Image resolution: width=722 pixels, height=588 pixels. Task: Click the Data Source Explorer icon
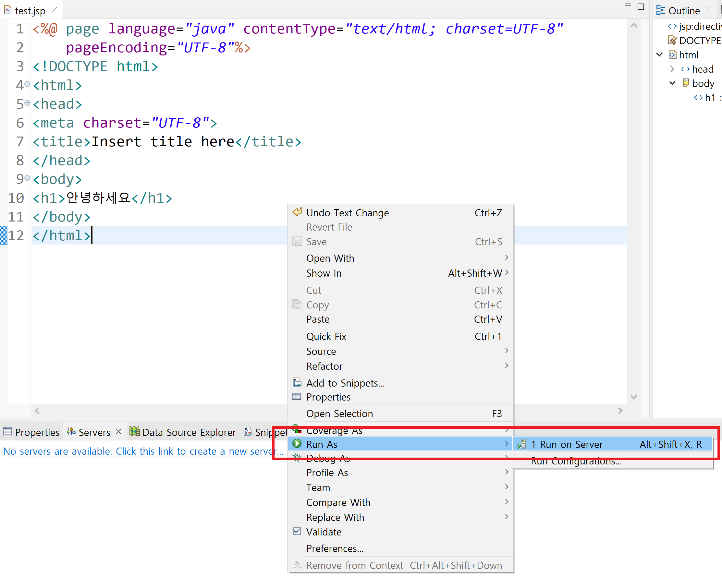[x=135, y=432]
